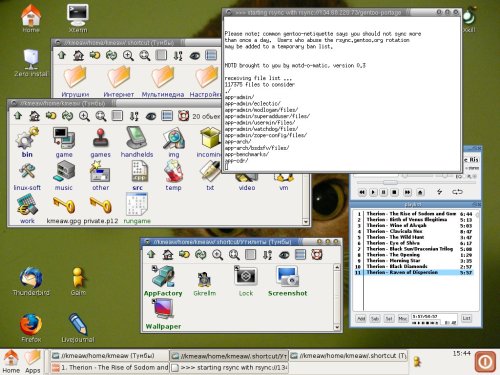Open the Игрушки folder
The image size is (500, 375).
coord(75,81)
